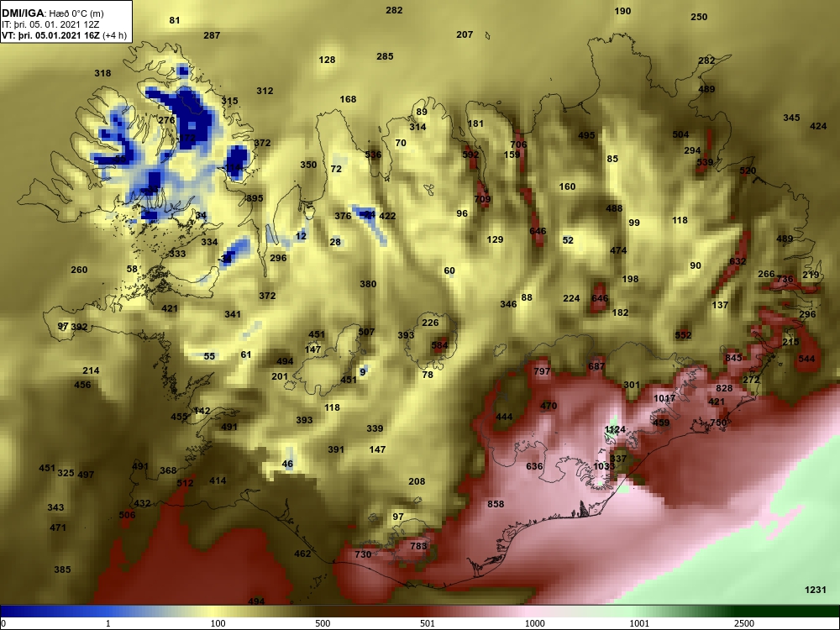Viewport: 840px width, 630px height.
Task: Click the map value 632
Action: [x=738, y=261]
